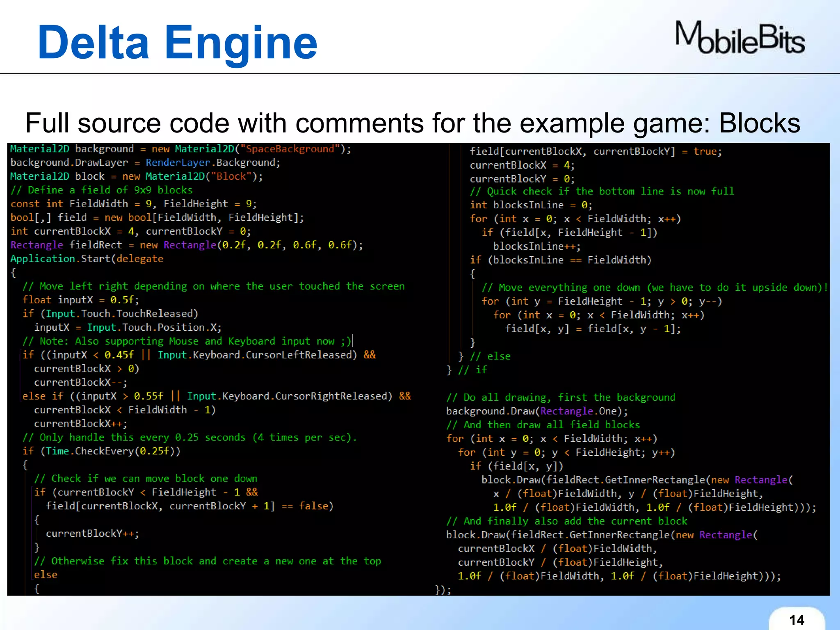Click the 'currentBlockX++;' line
Image resolution: width=840 pixels, height=630 pixels.
(x=81, y=424)
